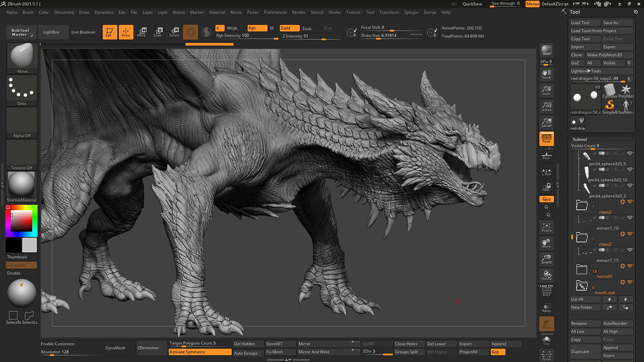The height and width of the screenshot is (362, 644).
Task: Open the Alpha menu
Action: point(12,12)
